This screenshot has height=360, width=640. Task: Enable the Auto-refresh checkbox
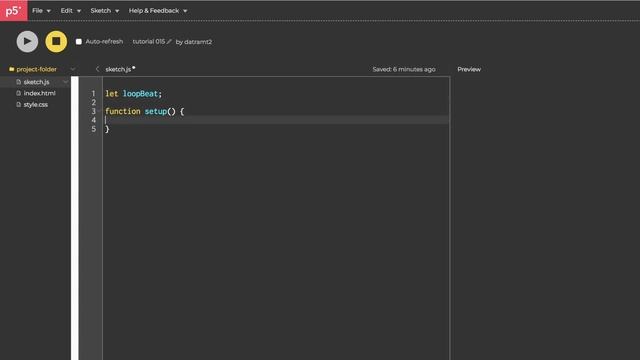click(x=79, y=42)
